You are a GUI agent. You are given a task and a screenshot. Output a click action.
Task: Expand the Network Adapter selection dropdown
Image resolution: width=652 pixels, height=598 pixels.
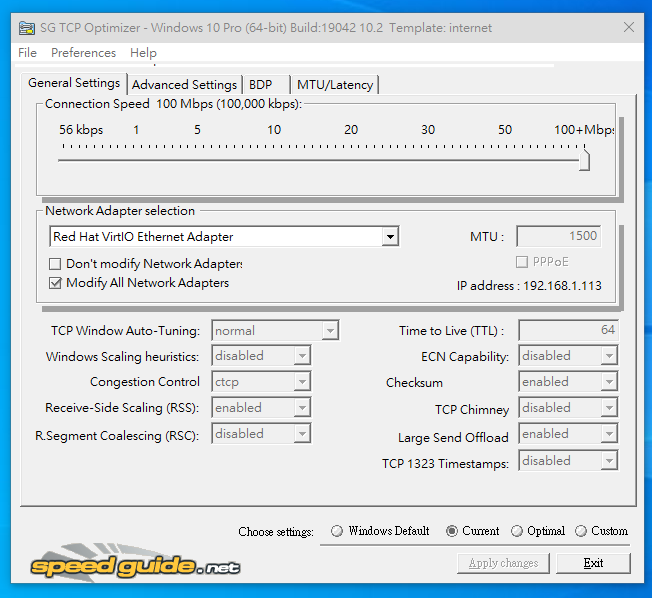pyautogui.click(x=390, y=237)
